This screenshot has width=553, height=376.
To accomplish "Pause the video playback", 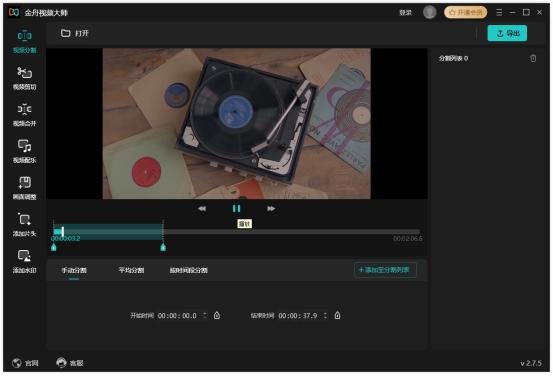I will tap(236, 208).
